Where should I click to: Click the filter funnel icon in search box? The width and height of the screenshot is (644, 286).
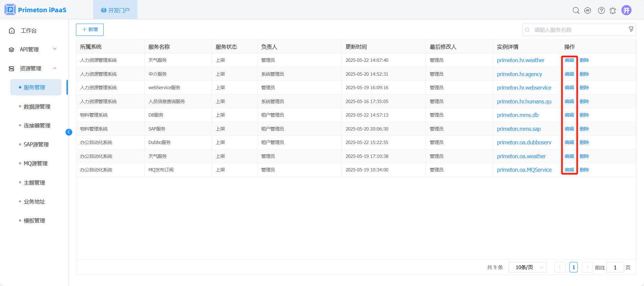tap(631, 29)
